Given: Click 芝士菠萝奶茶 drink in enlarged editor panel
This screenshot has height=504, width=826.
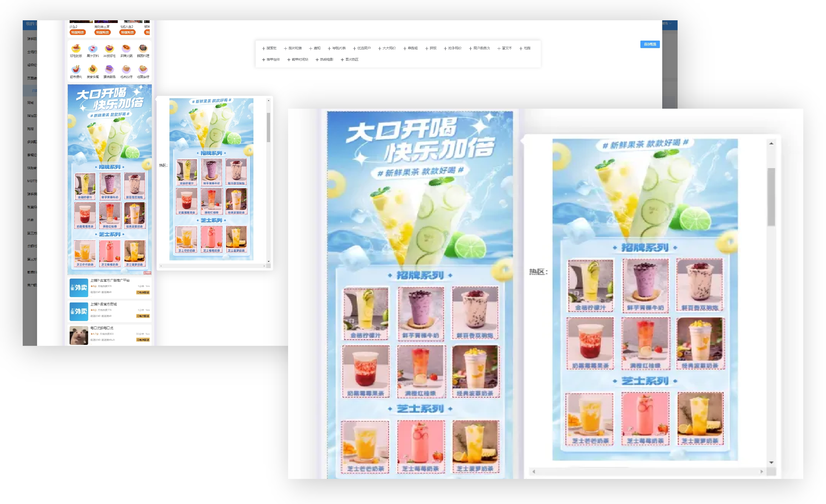Looking at the screenshot, I should point(700,419).
